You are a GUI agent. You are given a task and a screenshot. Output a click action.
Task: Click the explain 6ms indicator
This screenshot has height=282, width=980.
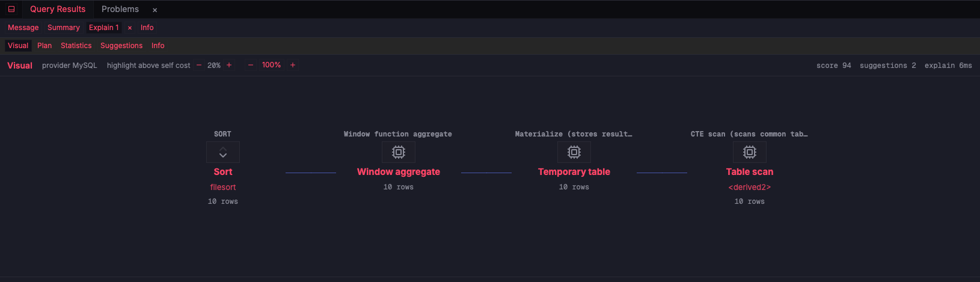coord(948,66)
